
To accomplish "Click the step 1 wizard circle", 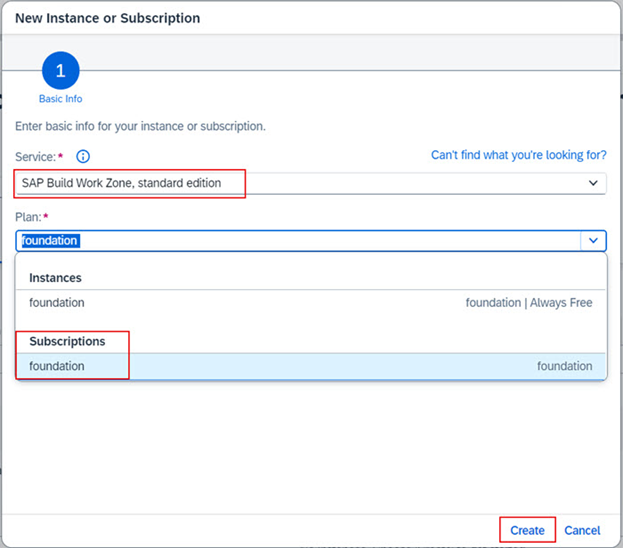I will 60,71.
